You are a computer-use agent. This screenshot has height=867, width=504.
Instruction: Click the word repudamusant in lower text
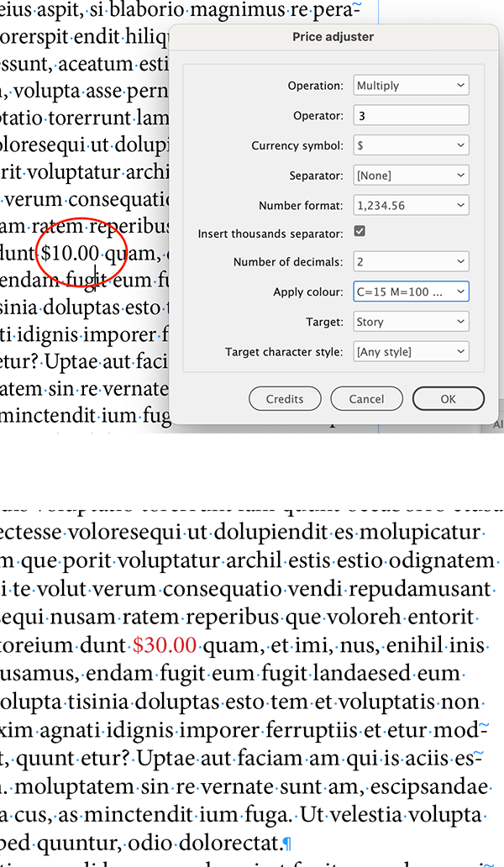419,590
